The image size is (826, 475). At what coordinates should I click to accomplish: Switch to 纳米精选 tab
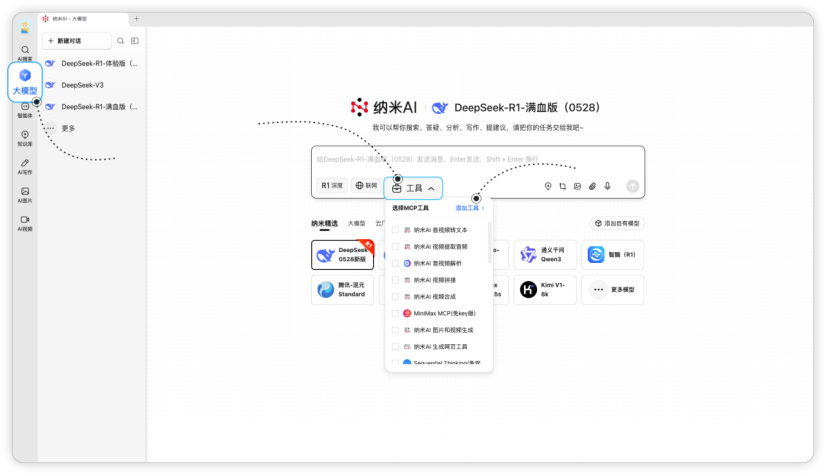[324, 223]
